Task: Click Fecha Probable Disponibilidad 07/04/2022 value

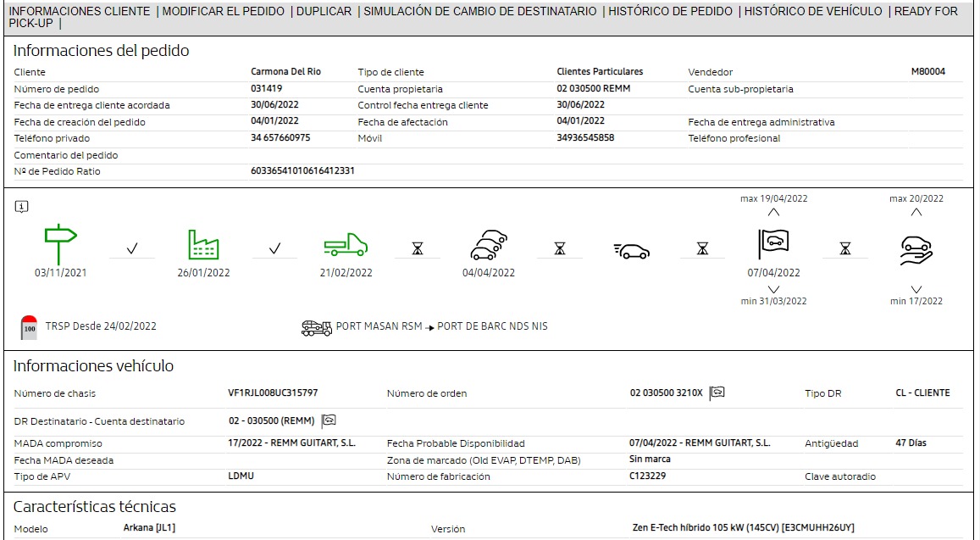Action: tap(700, 443)
